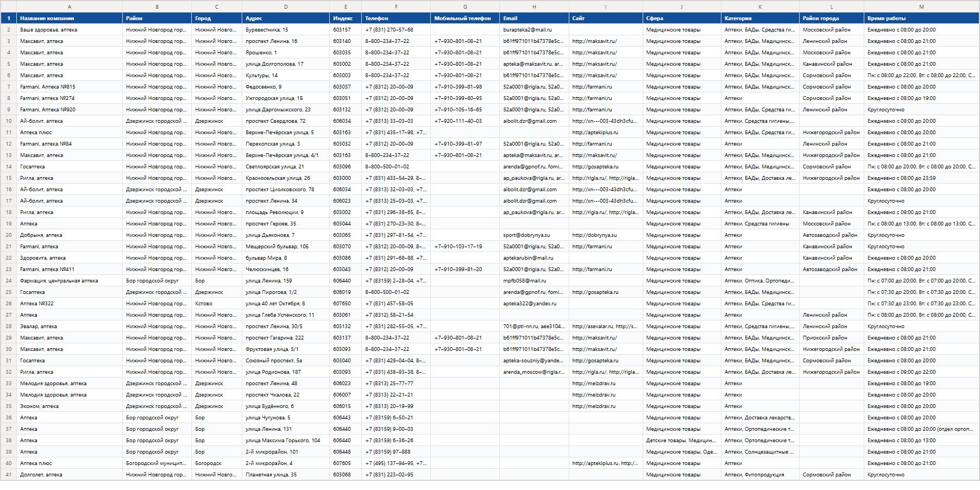Select the row 7 number header
980x490 pixels.
(8, 87)
